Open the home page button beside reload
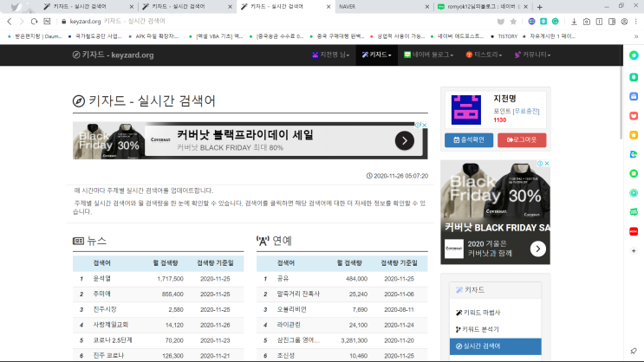Viewport: 644px width, 362px height. (47, 22)
